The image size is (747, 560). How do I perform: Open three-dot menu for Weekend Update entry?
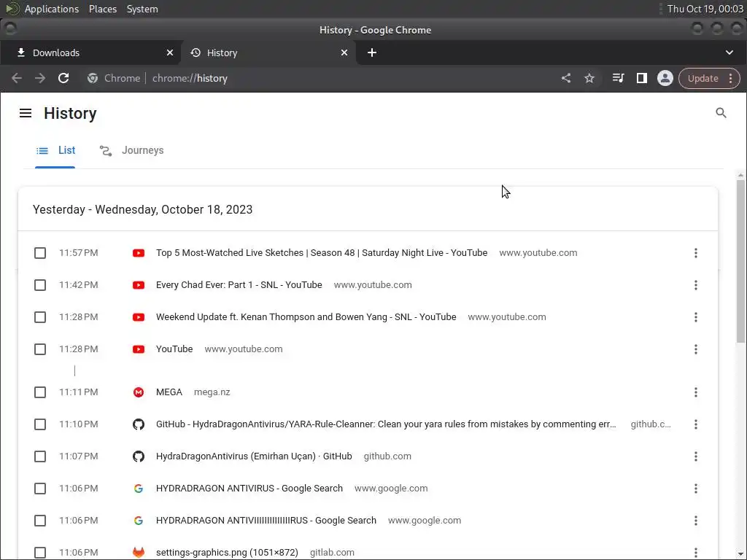pos(695,317)
